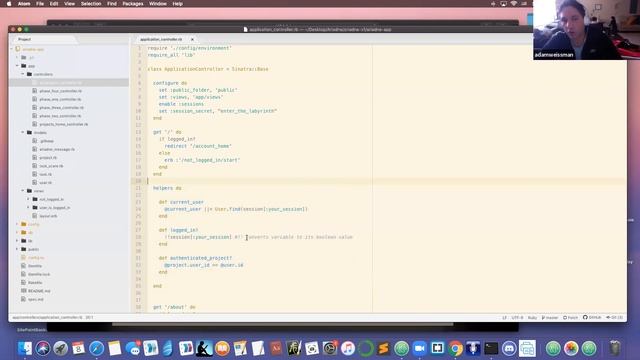This screenshot has width=640, height=360.
Task: Click the Ruby grammar selector in status bar
Action: pyautogui.click(x=532, y=318)
